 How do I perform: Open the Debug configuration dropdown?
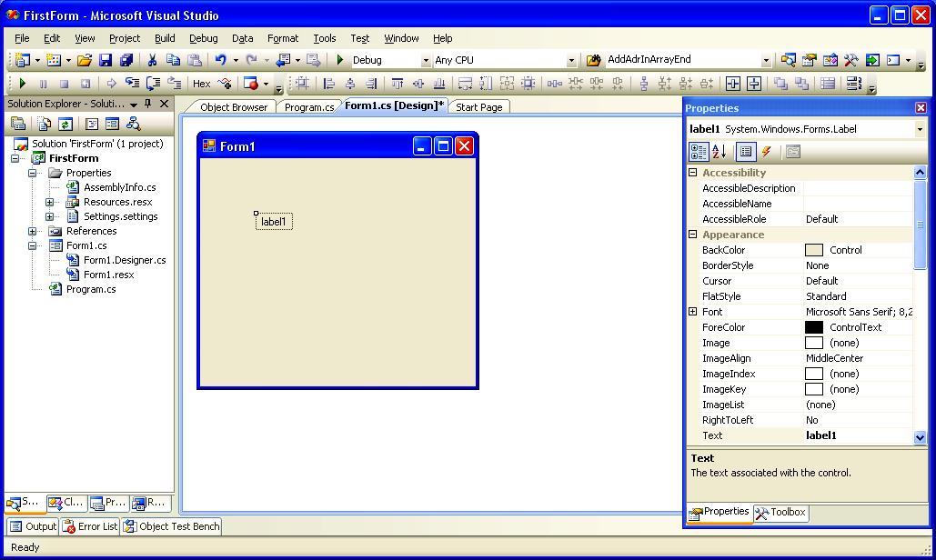click(x=426, y=60)
